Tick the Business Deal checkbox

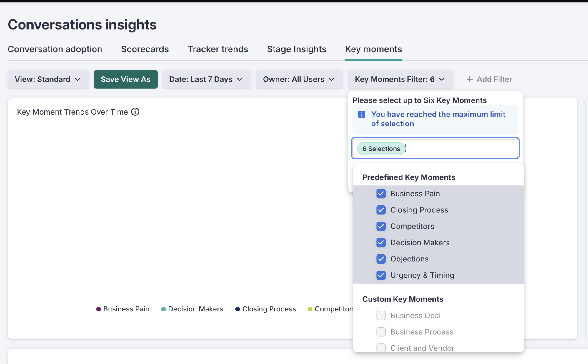(x=381, y=316)
